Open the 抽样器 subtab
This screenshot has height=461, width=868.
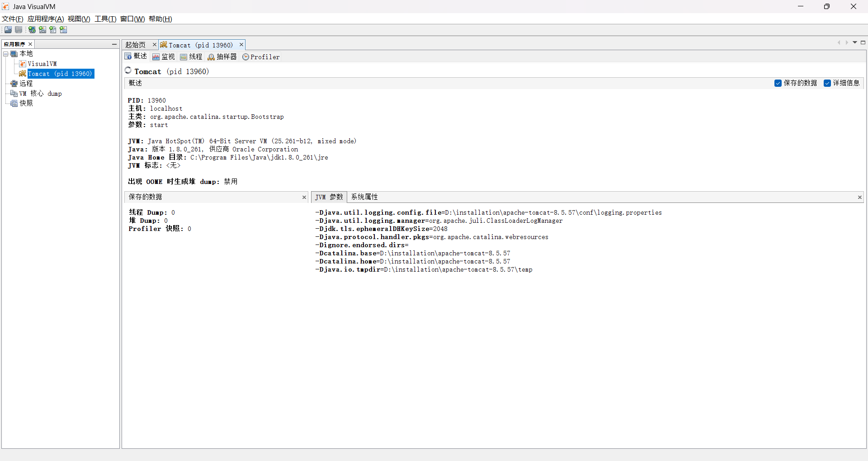click(x=222, y=57)
